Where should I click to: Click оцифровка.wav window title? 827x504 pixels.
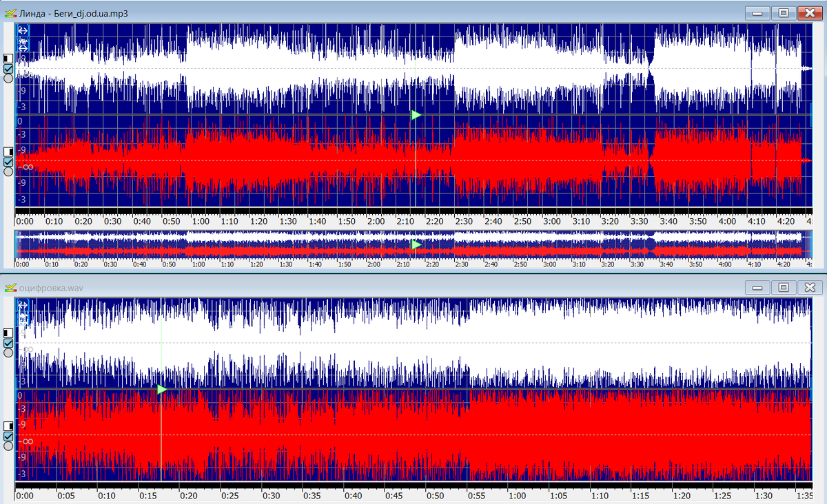[51, 288]
